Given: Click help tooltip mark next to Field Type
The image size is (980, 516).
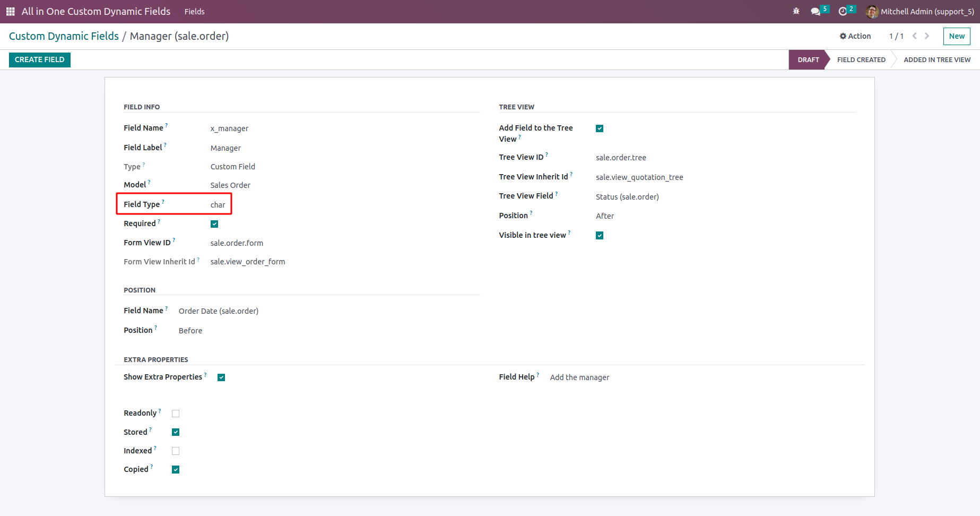Looking at the screenshot, I should tap(163, 202).
